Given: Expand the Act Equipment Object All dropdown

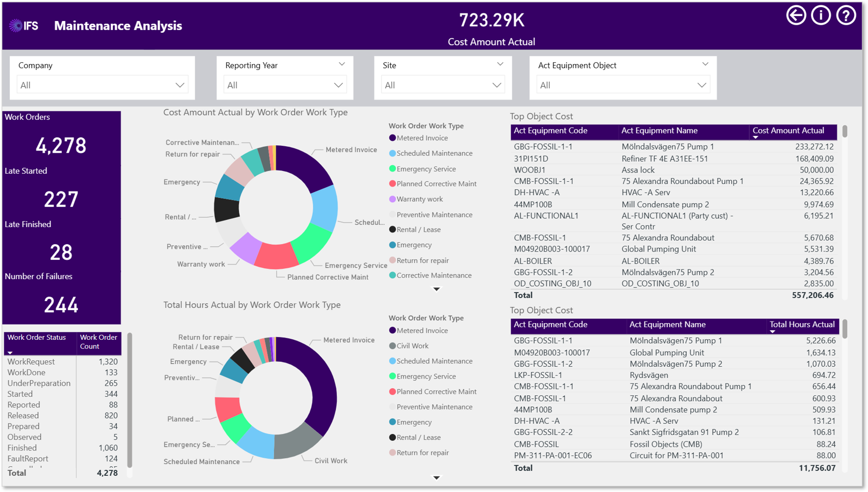Looking at the screenshot, I should pos(623,85).
